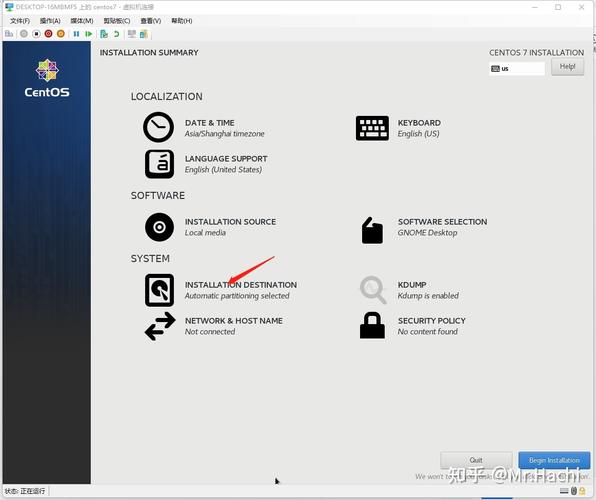Click the Ctrl+Alt+Del toolbar icon
The height and width of the screenshot is (500, 596).
[9, 34]
